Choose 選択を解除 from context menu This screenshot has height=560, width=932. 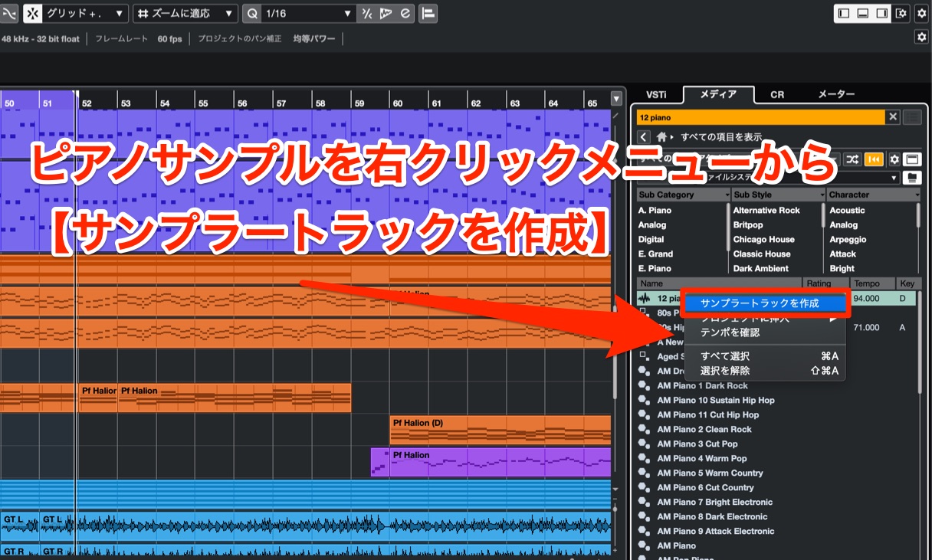coord(765,371)
